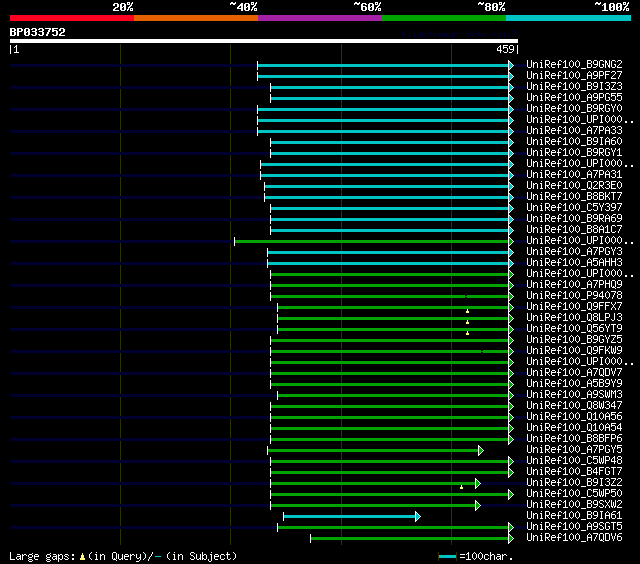Viewport: 640px width, 564px height.
Task: Select the UniRef100_C5WP50 label
Action: 574,494
